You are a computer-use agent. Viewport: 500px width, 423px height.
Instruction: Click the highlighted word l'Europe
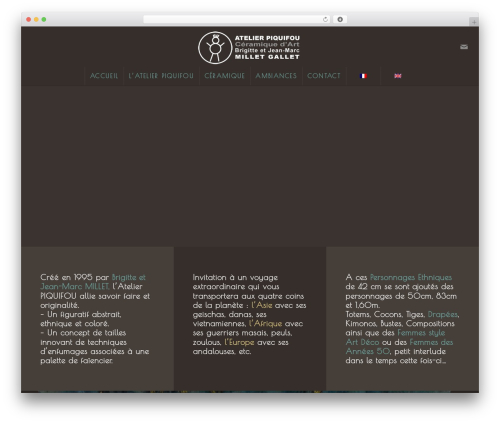click(x=239, y=342)
